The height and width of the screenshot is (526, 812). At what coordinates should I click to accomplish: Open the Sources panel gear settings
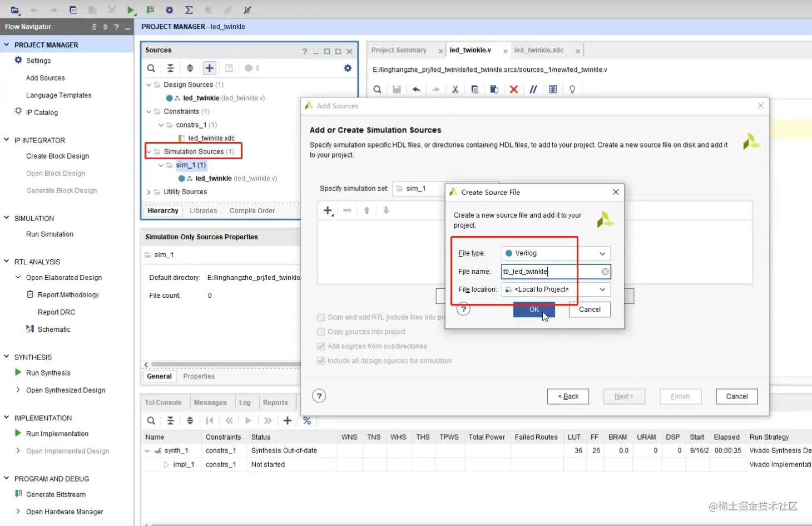[348, 68]
